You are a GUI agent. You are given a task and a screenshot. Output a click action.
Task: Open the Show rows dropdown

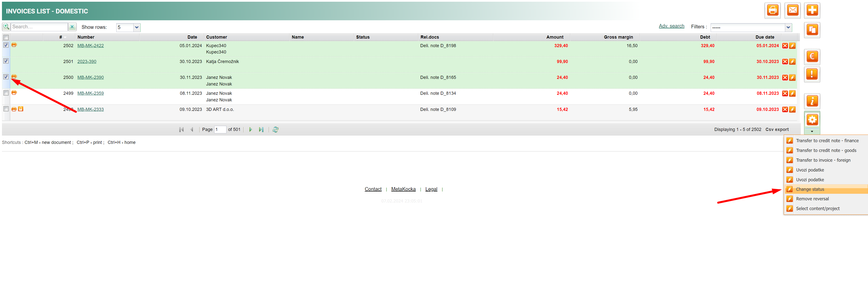click(137, 27)
